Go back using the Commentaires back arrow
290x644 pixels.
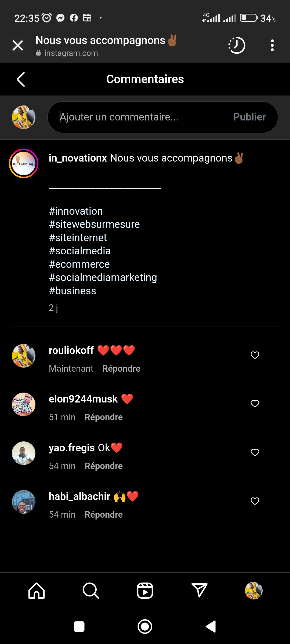(x=21, y=79)
